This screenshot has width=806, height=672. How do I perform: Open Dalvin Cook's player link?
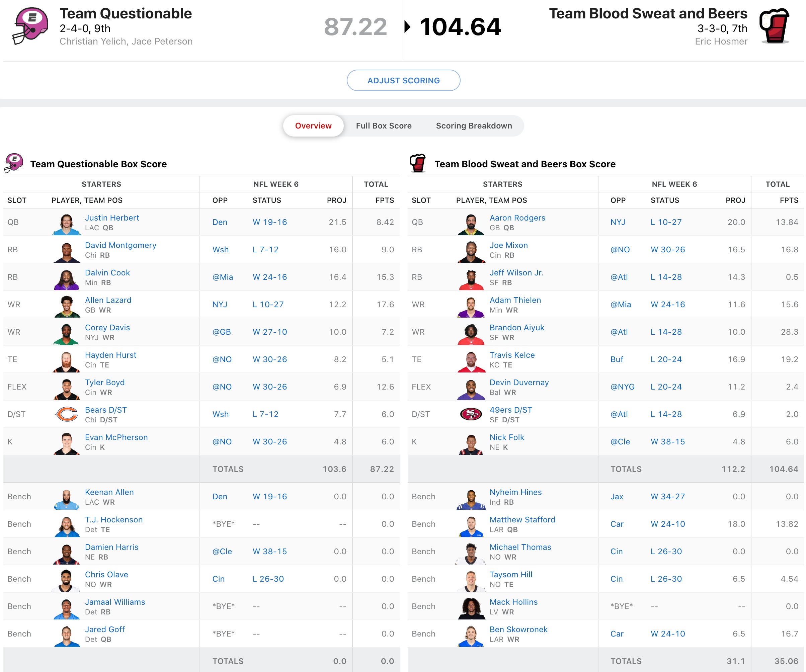[x=107, y=272]
